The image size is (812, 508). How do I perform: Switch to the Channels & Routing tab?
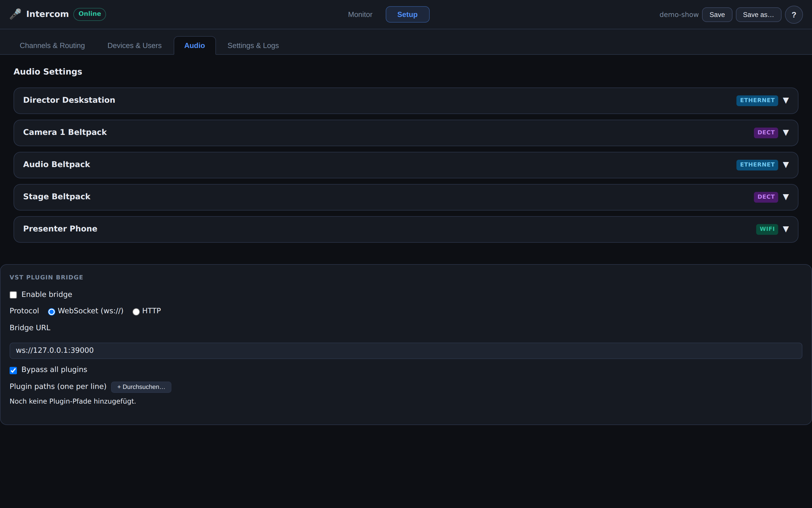pos(52,45)
